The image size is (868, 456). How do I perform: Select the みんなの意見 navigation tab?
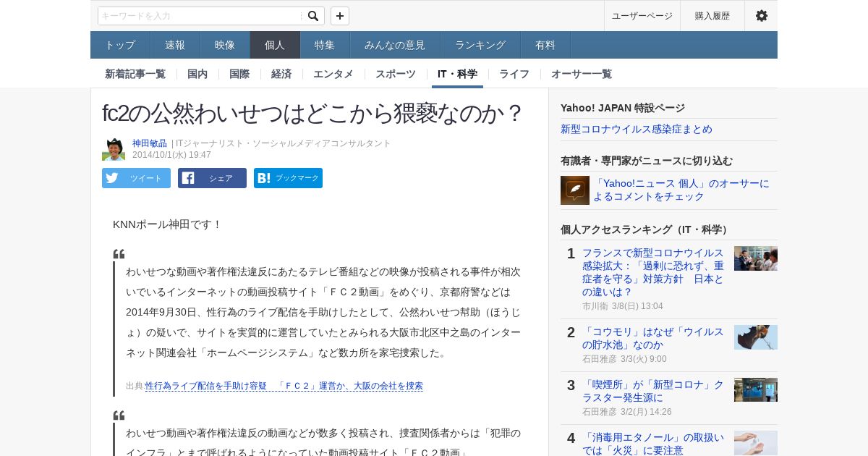click(x=395, y=45)
